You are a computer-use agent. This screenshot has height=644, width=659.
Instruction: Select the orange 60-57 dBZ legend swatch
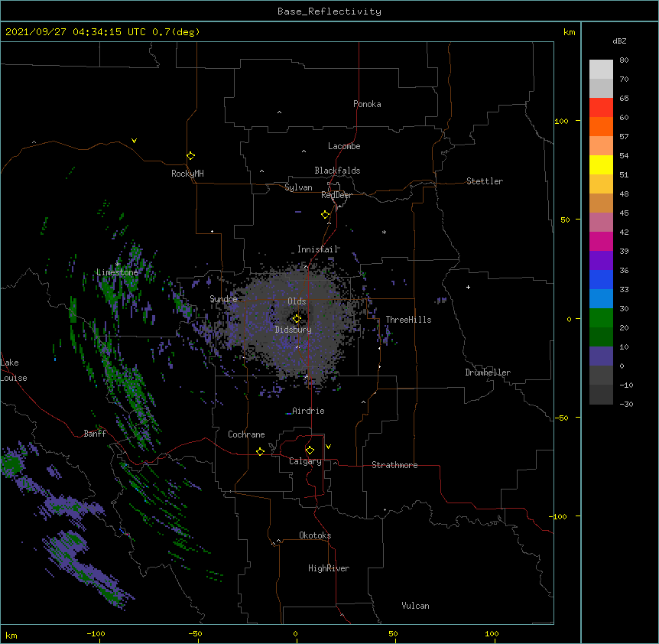pos(601,126)
